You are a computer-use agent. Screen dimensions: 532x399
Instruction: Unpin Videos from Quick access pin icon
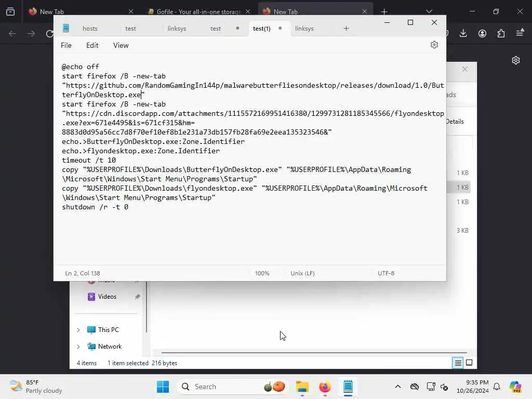tap(137, 297)
